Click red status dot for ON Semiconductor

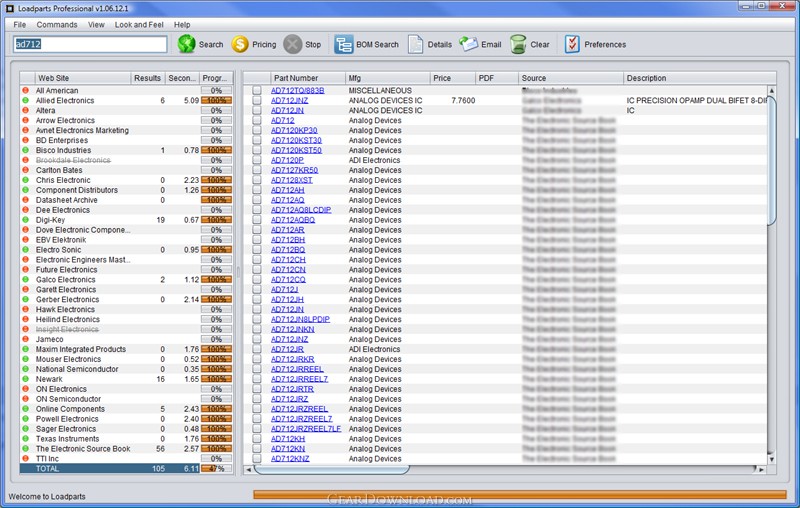(x=26, y=399)
